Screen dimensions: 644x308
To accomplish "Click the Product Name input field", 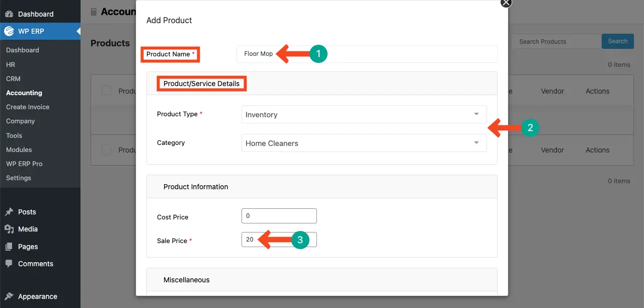I will (x=367, y=54).
